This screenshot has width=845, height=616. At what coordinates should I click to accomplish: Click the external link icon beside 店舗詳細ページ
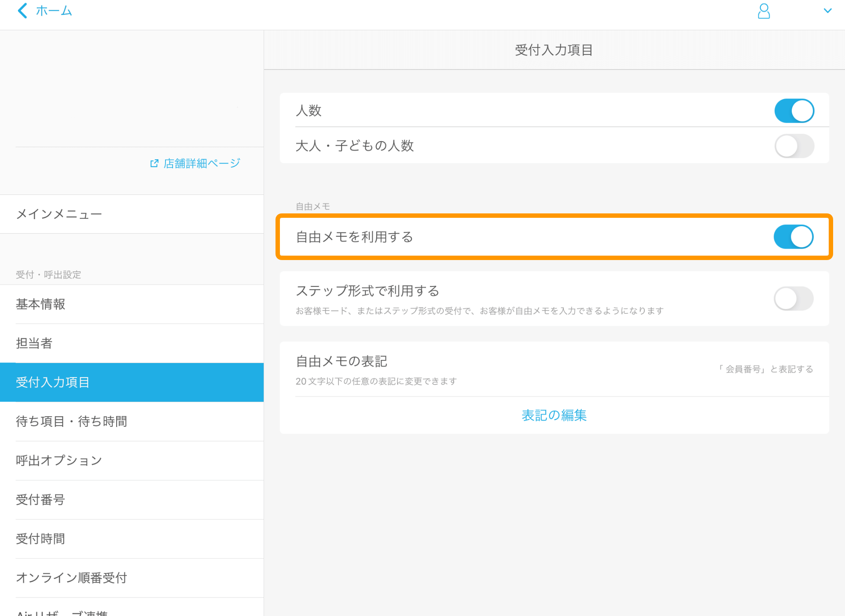[x=154, y=163]
